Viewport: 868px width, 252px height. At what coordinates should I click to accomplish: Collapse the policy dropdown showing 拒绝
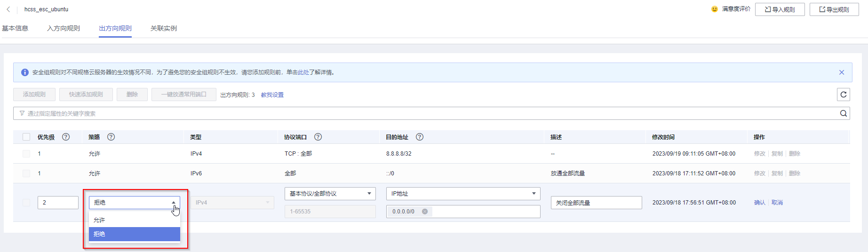(x=135, y=203)
